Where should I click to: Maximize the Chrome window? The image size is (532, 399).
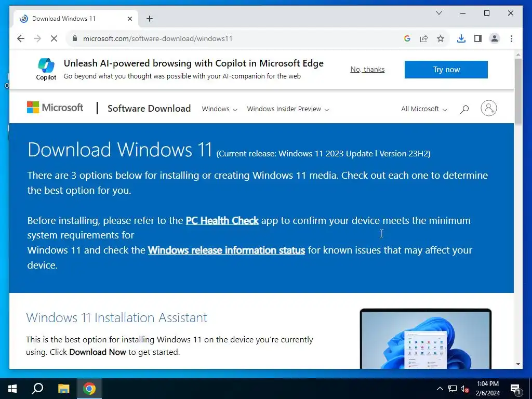click(x=486, y=13)
